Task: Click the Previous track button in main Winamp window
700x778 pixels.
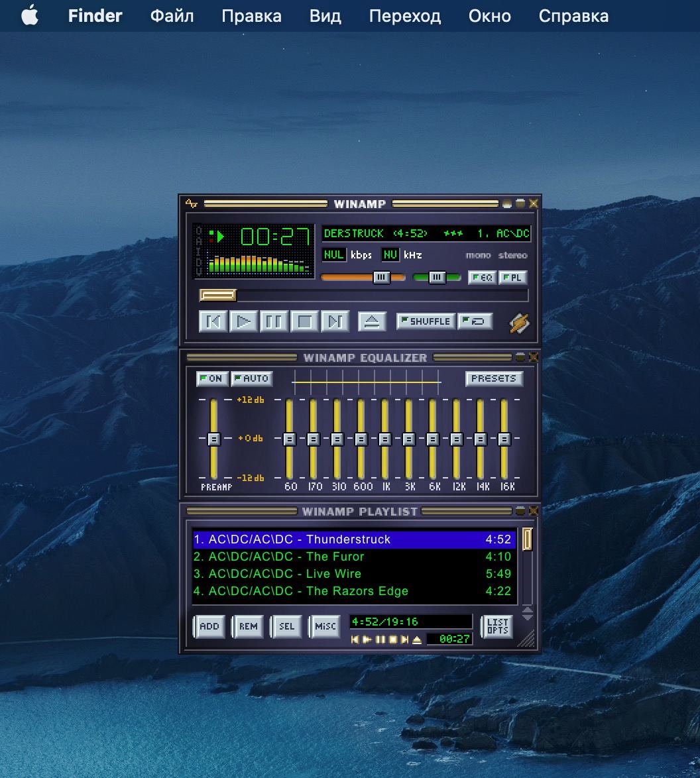Action: [x=213, y=321]
